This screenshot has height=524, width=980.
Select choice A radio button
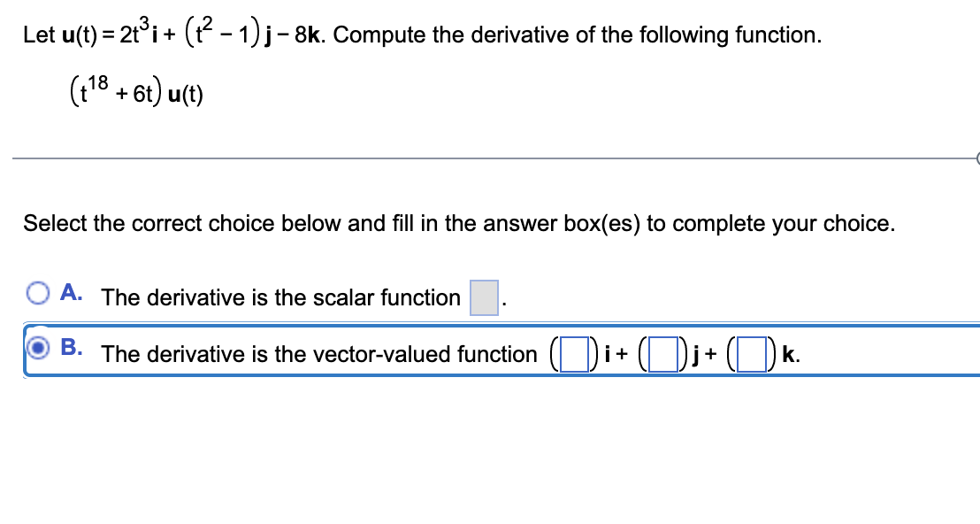tap(38, 292)
